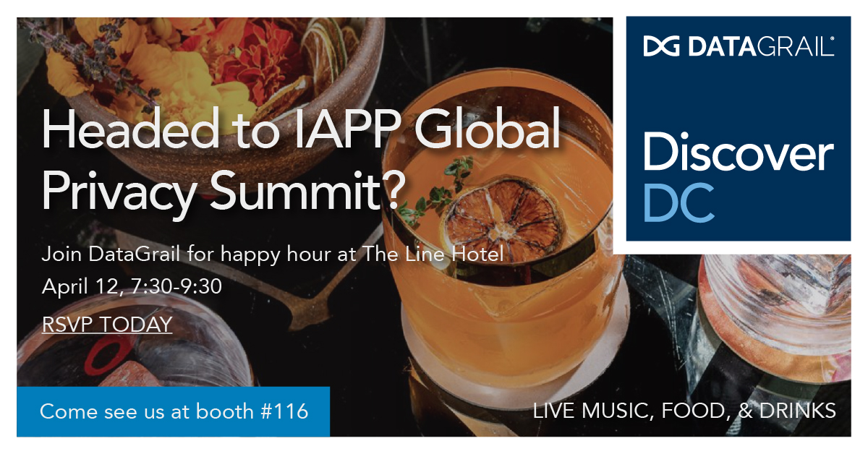The image size is (868, 454).
Task: Click 'Join DataGrail for happy hour' line
Action: pos(273,254)
